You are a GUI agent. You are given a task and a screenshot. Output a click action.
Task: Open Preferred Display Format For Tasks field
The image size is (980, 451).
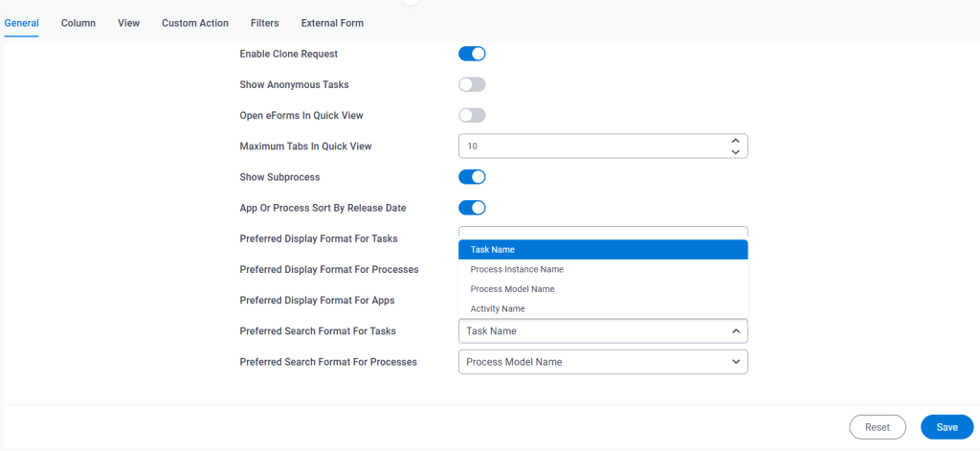[x=602, y=233]
